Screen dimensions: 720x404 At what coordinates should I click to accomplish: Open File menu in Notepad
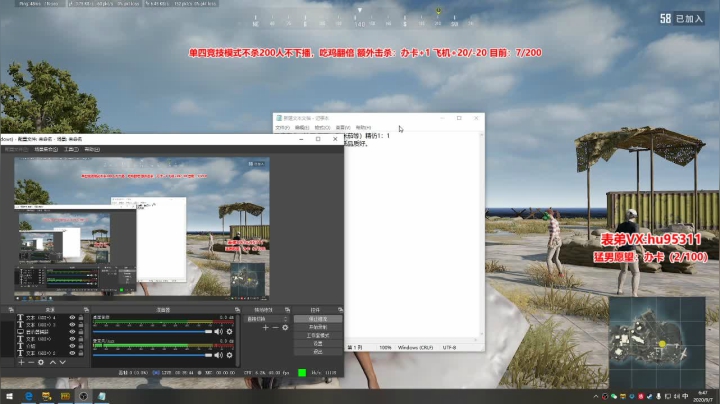pyautogui.click(x=282, y=128)
